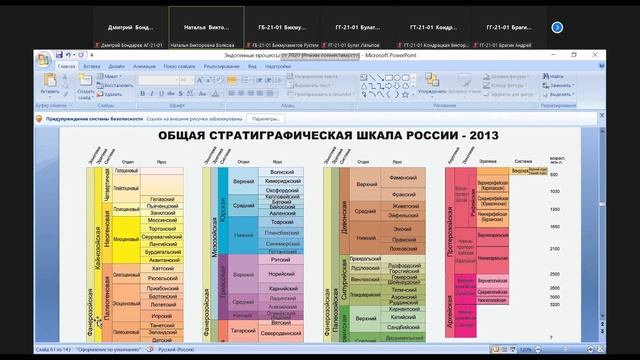
Task: Toggle text shadow S formatting
Action: (180, 94)
